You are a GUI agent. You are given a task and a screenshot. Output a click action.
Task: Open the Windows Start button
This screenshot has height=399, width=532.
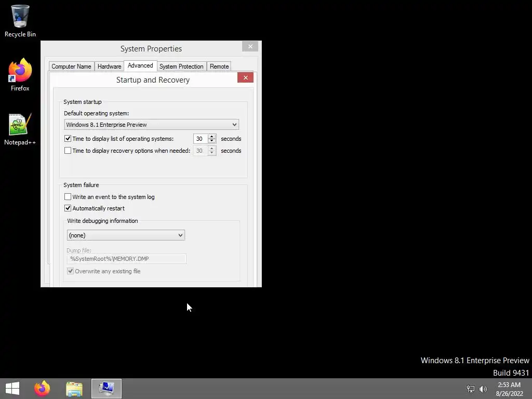pyautogui.click(x=12, y=389)
